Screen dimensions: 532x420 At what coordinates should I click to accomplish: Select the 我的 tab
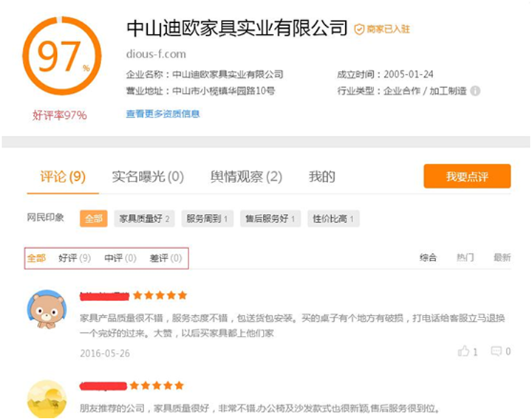321,177
